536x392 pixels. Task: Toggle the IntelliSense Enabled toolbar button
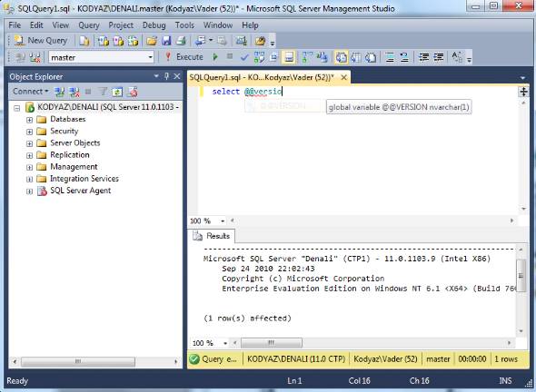pyautogui.click(x=289, y=57)
